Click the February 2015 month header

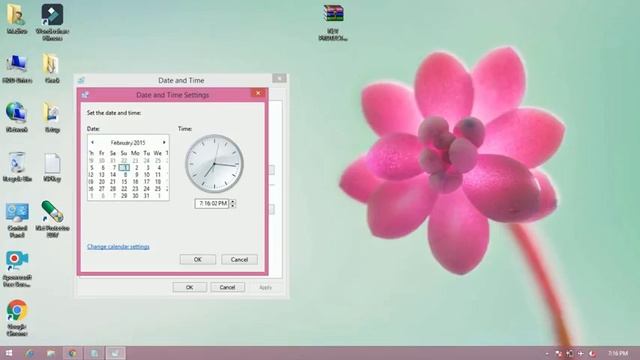point(128,143)
